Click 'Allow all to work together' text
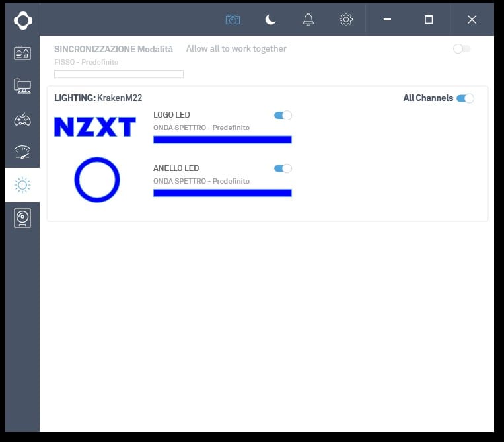Screen dimensions: 504x442 point(236,48)
